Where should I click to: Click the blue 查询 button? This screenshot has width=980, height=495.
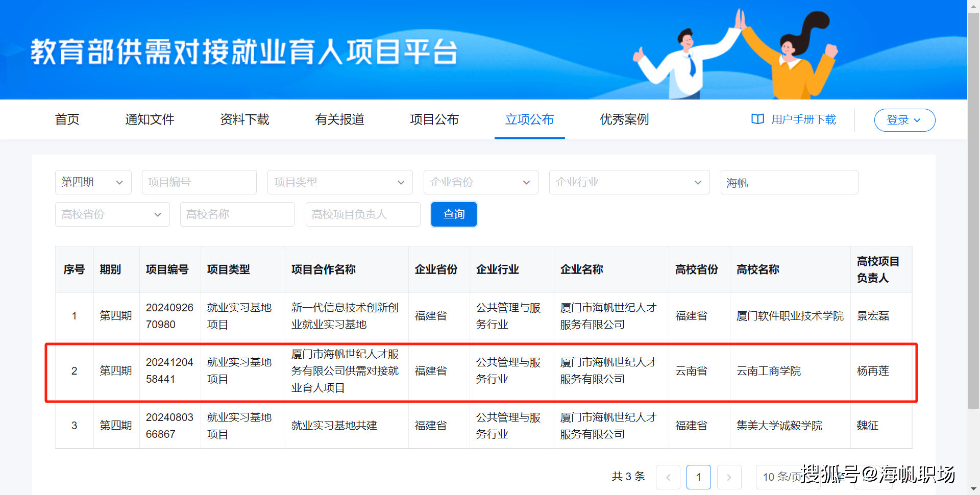pos(454,214)
